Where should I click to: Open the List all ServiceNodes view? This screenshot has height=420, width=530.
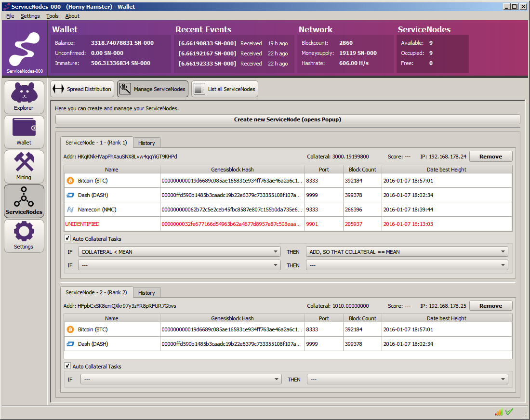(x=225, y=89)
